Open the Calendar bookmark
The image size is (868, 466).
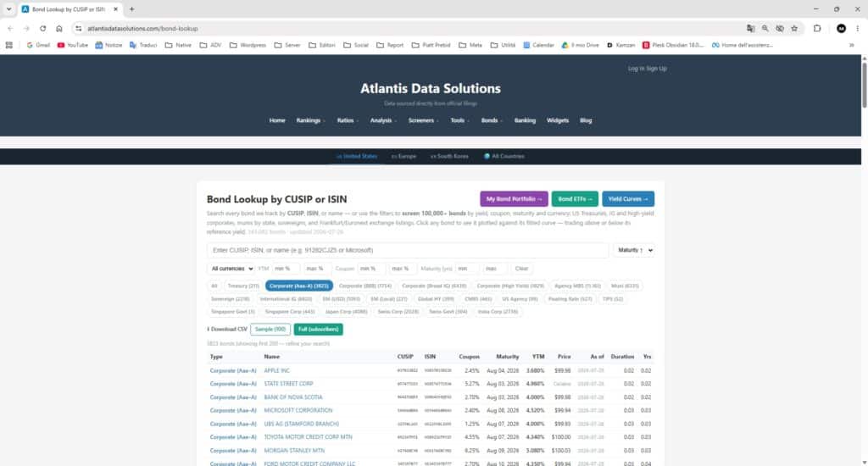pos(538,45)
